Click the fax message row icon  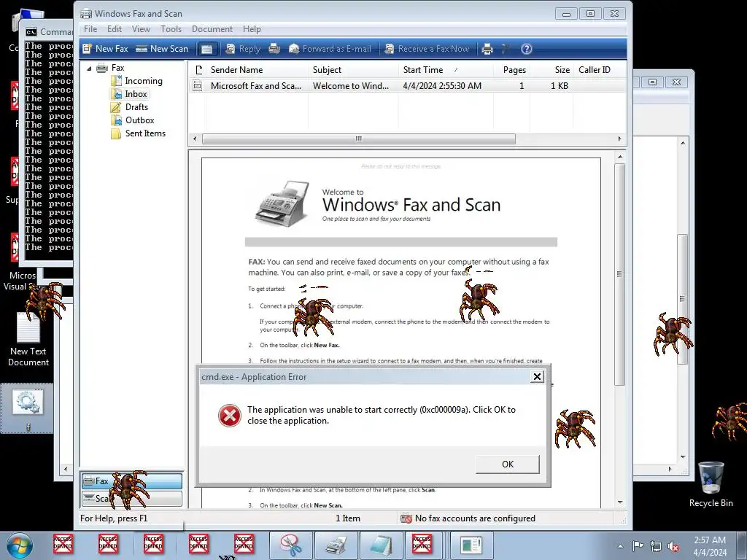[197, 86]
